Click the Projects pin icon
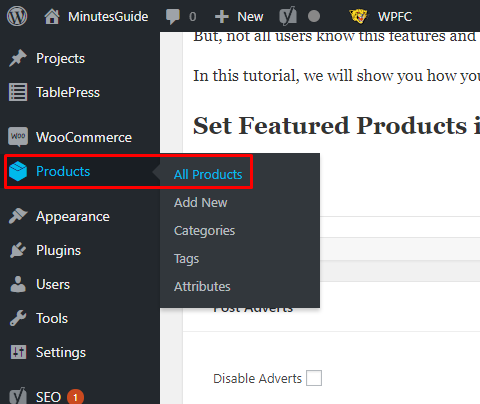The image size is (480, 404). 18,58
